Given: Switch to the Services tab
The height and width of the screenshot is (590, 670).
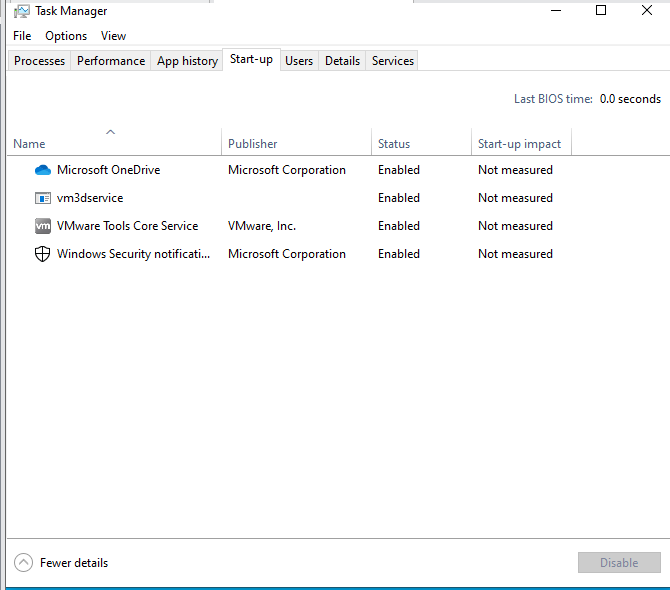Looking at the screenshot, I should 393,61.
